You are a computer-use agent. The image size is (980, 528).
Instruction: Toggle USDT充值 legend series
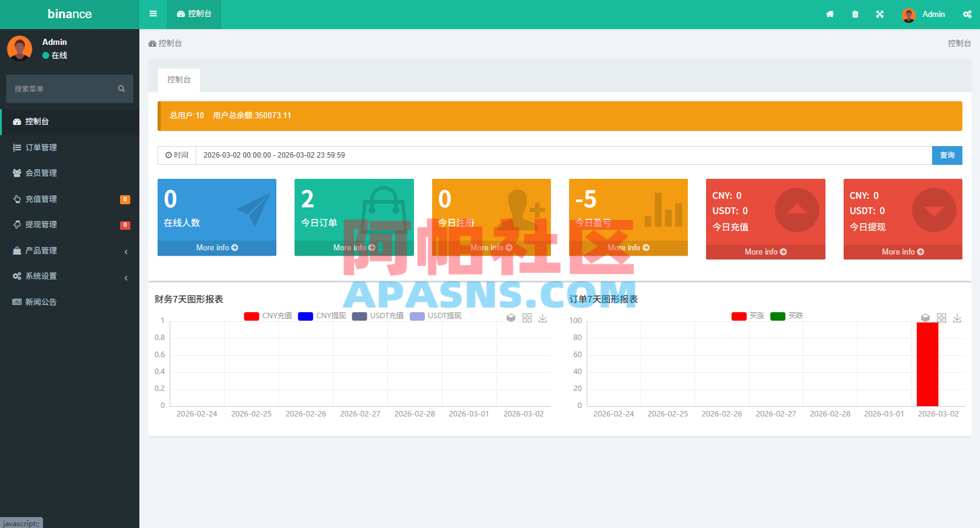tap(378, 316)
